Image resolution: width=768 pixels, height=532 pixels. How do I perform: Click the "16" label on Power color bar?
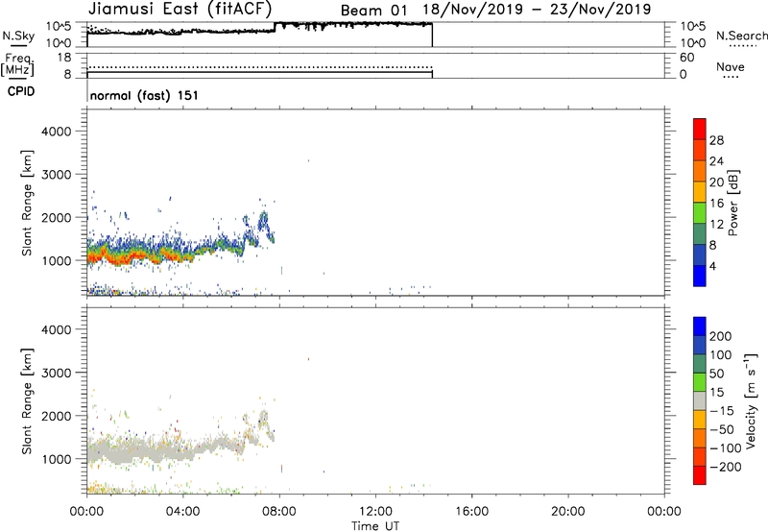coord(716,203)
